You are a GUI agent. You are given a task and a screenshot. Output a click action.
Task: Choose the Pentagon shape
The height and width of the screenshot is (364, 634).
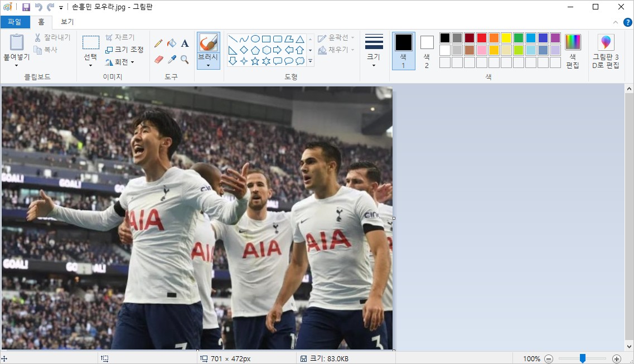255,50
